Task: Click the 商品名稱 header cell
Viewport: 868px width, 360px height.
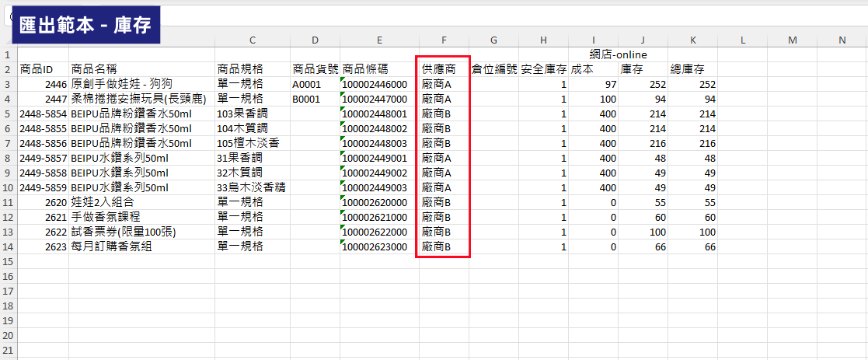Action: coord(141,69)
